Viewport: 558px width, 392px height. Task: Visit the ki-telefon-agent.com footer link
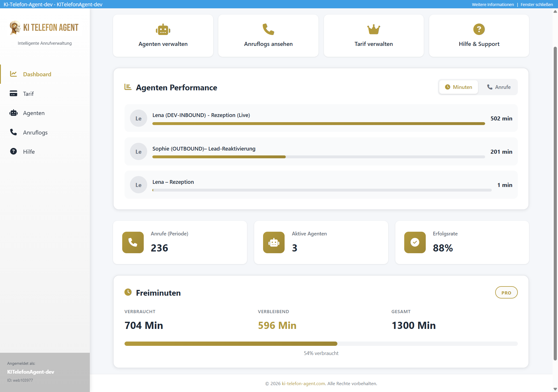303,383
